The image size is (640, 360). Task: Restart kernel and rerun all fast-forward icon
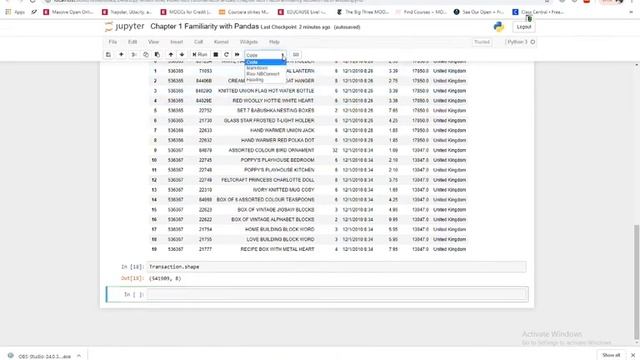(x=237, y=55)
